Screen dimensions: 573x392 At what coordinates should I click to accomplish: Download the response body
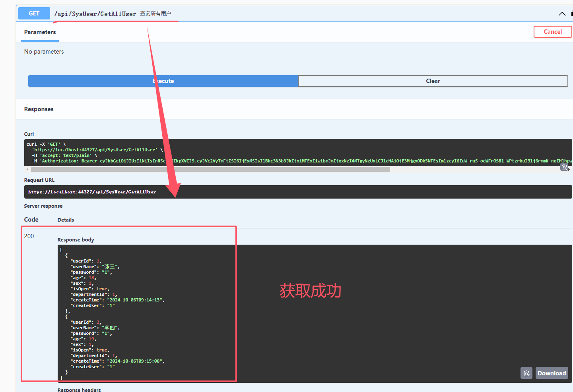click(x=552, y=373)
